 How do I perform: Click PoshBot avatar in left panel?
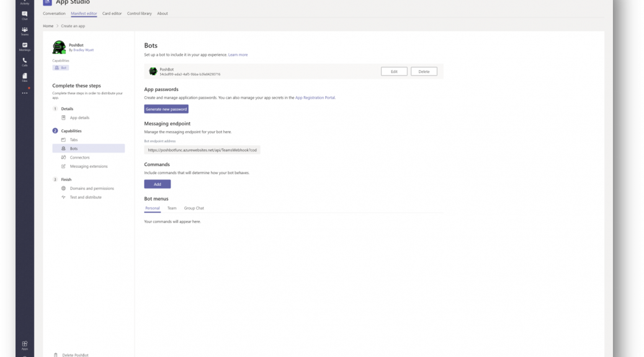pos(59,47)
